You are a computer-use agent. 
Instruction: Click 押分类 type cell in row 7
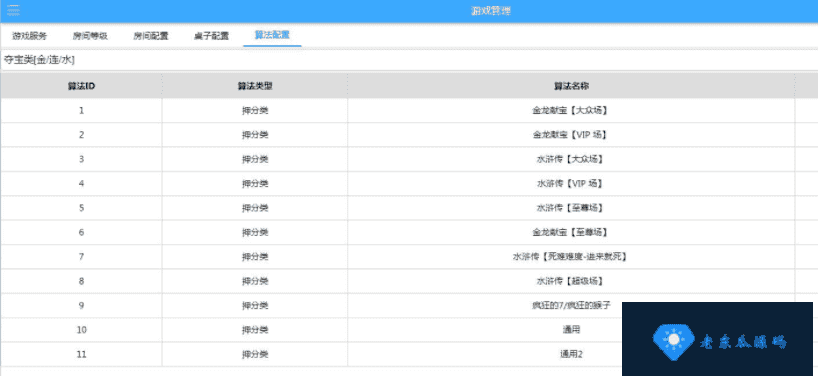pos(255,257)
